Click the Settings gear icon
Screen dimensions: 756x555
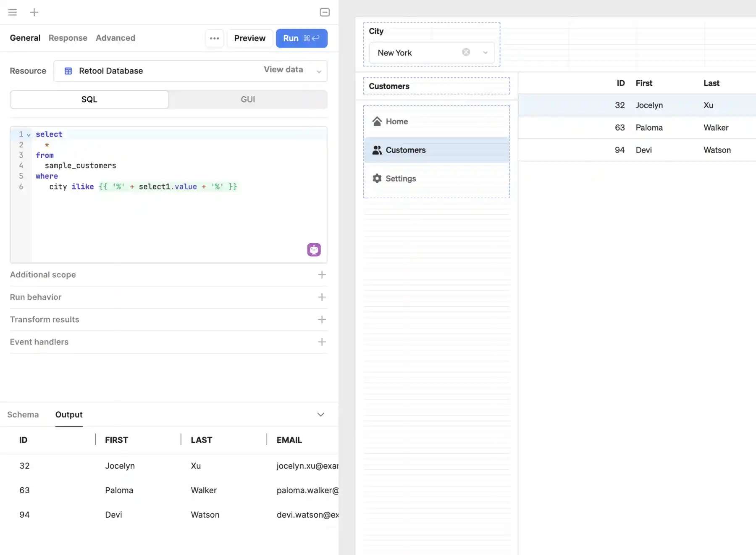pos(377,179)
